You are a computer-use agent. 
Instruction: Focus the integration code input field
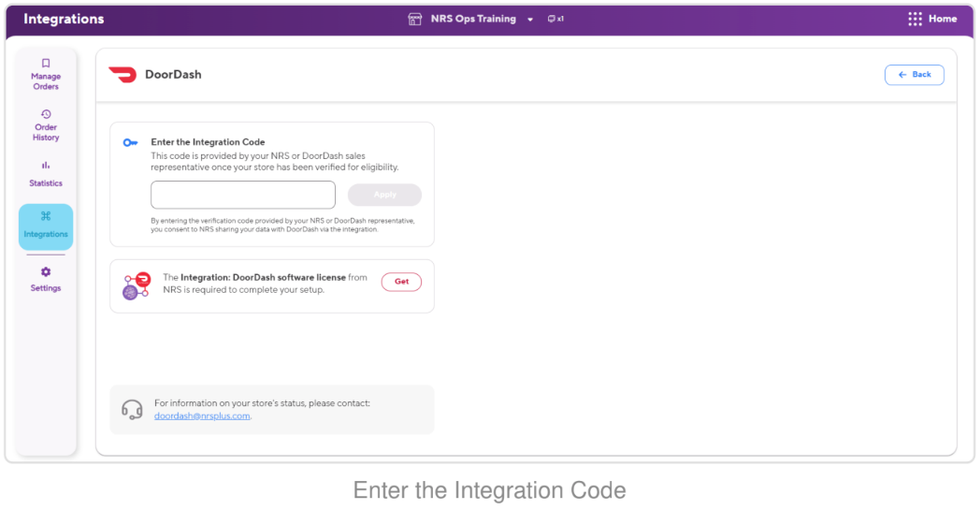click(x=243, y=195)
